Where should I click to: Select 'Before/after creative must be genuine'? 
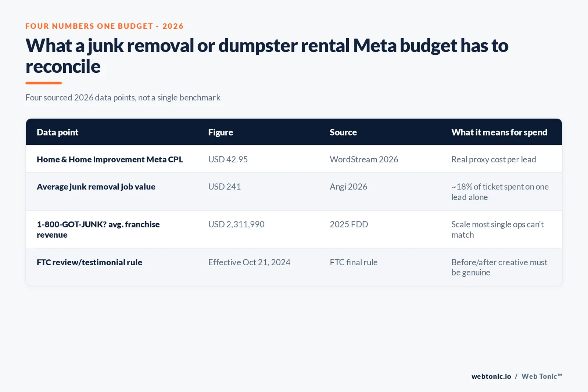(499, 267)
